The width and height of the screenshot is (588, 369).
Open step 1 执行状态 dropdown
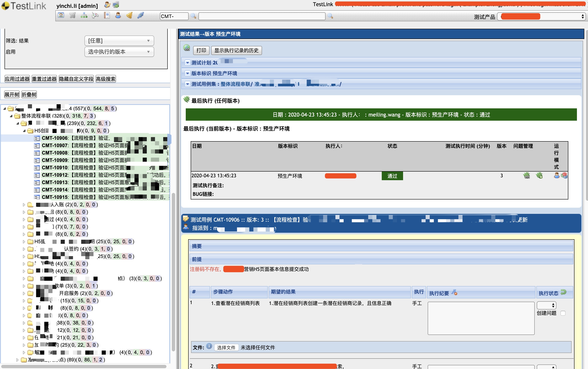point(546,305)
